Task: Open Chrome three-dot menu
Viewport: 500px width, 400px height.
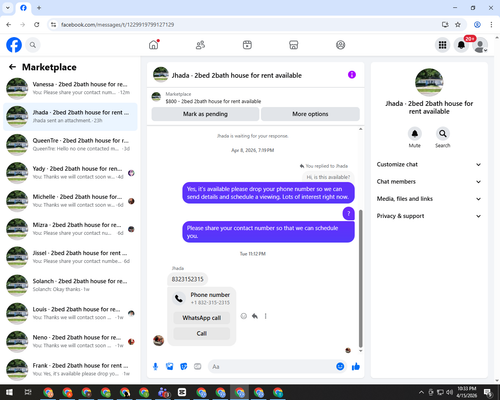Action: (491, 25)
